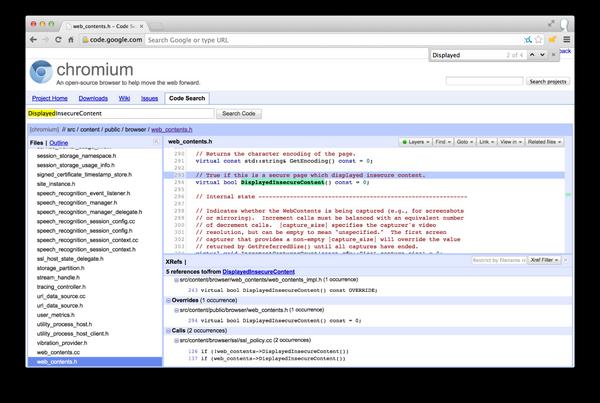Open browser home page icon

coord(71,39)
